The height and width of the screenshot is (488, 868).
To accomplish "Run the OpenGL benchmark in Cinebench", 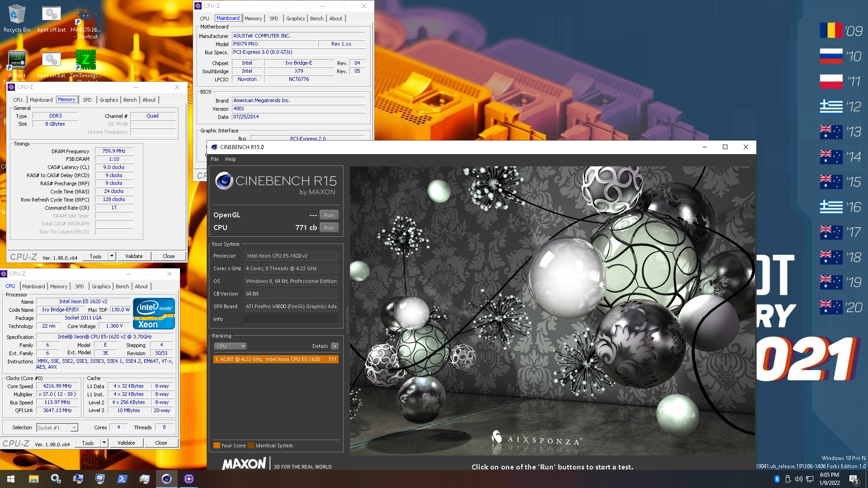I will [x=329, y=215].
